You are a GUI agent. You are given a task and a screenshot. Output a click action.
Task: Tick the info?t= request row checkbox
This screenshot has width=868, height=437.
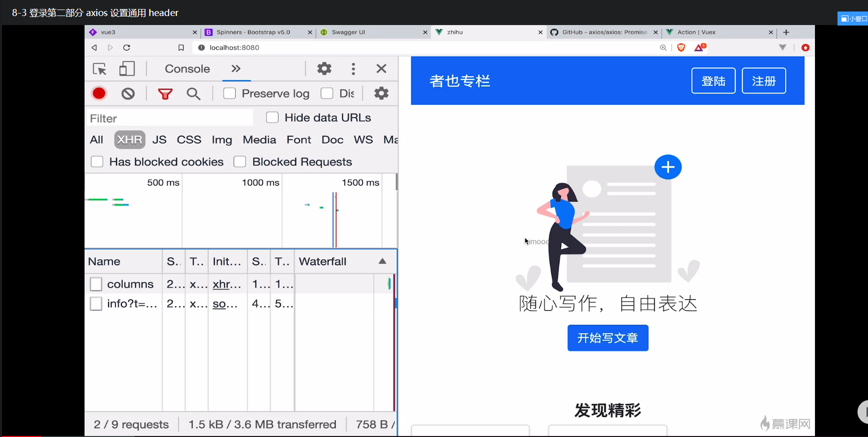(96, 304)
